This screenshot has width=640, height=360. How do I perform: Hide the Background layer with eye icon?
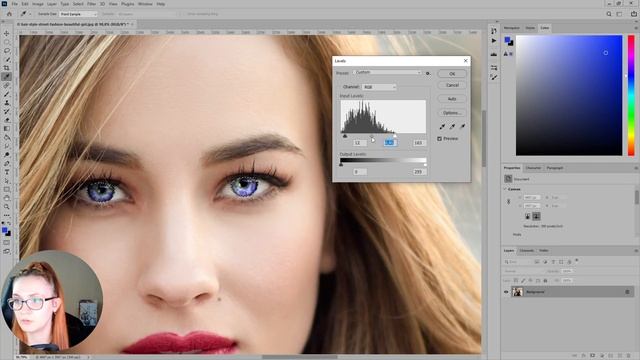[x=506, y=292]
